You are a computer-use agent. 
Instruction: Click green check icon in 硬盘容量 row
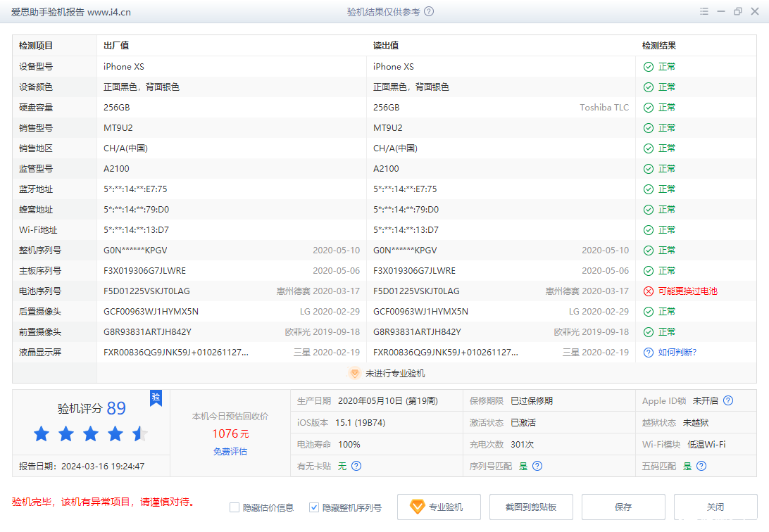click(649, 108)
